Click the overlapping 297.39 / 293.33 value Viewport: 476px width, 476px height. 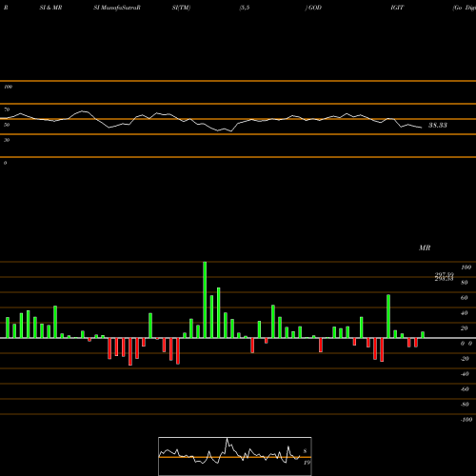tap(445, 277)
